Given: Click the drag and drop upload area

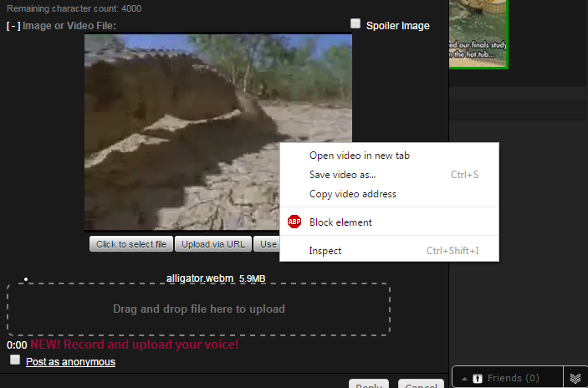Looking at the screenshot, I should (x=198, y=309).
